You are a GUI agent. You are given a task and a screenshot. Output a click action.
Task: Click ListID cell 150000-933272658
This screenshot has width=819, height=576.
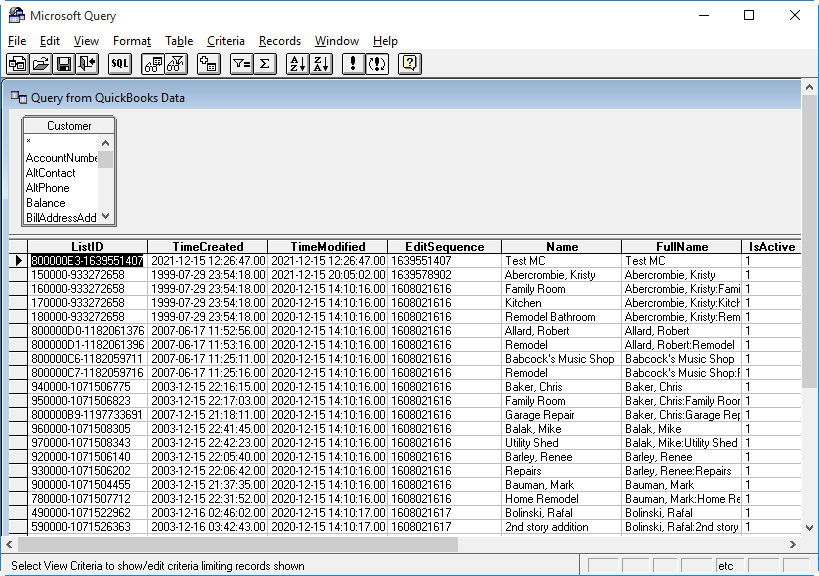coord(87,275)
